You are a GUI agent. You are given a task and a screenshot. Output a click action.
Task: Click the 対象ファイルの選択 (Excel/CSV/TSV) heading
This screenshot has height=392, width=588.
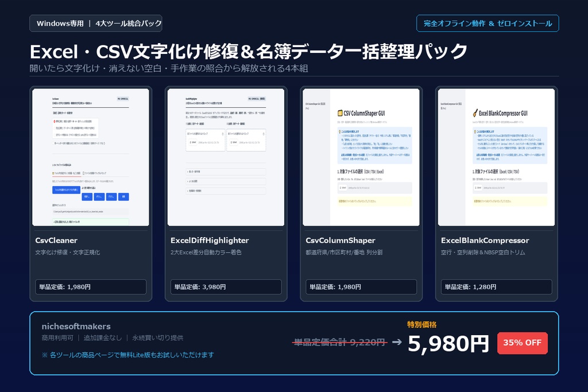[496, 172]
